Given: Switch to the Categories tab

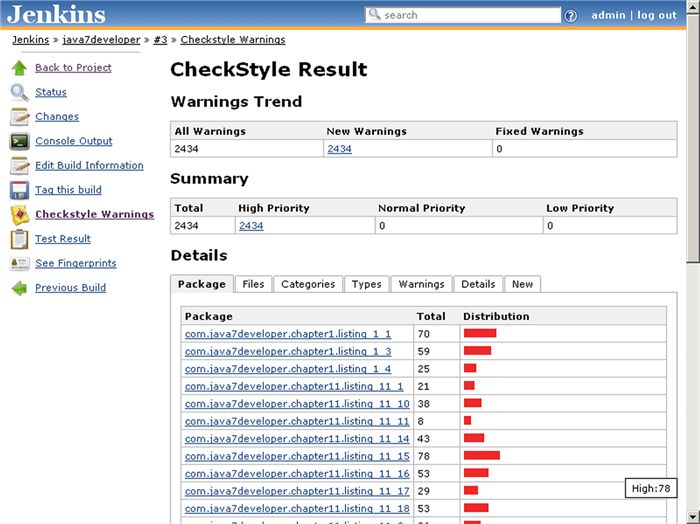Looking at the screenshot, I should [308, 284].
